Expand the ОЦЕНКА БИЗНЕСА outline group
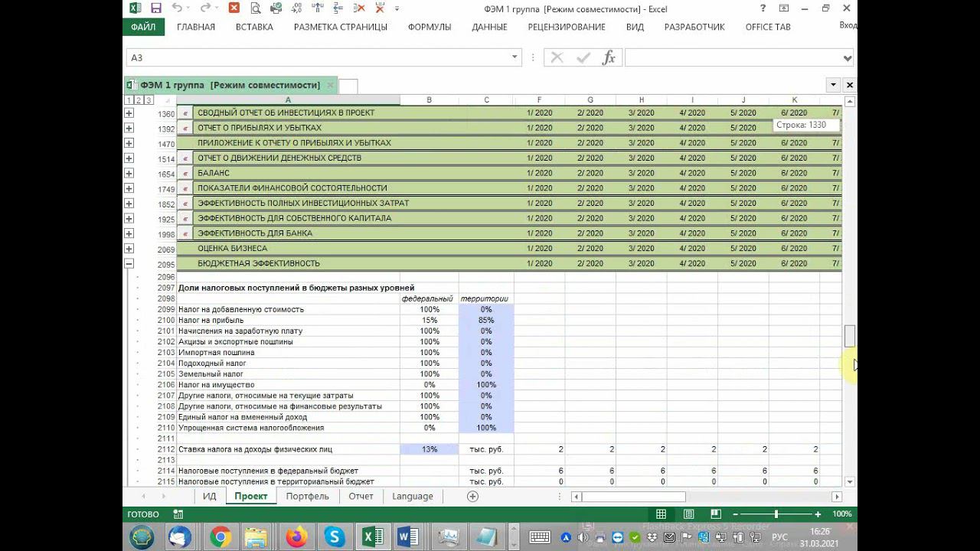This screenshot has height=551, width=980. click(129, 249)
